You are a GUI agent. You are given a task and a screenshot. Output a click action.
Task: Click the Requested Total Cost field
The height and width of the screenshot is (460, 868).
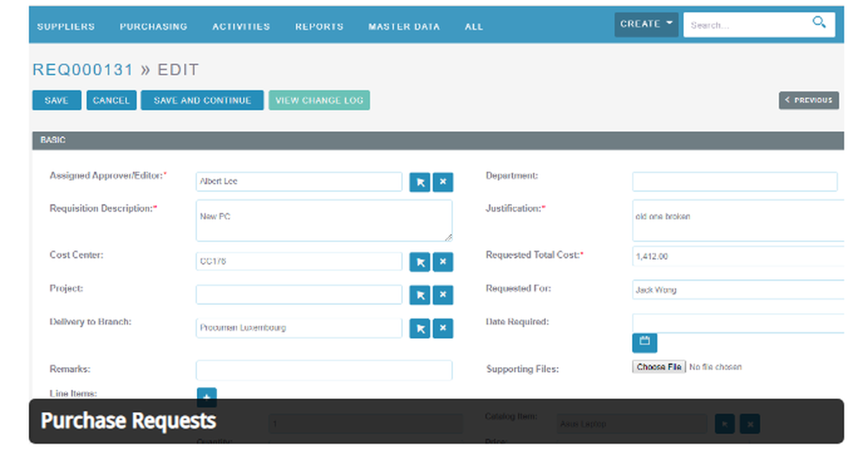pos(738,256)
